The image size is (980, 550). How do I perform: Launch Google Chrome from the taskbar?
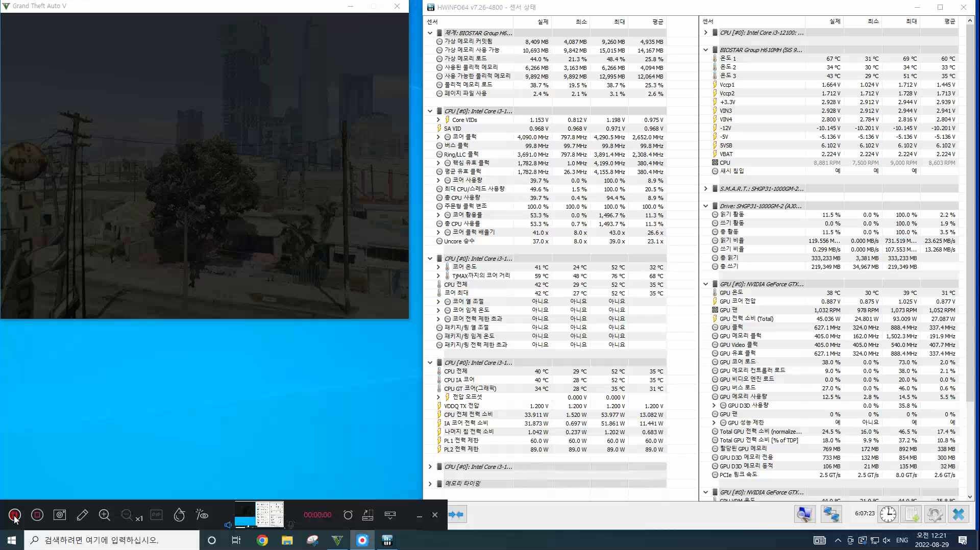(x=262, y=540)
